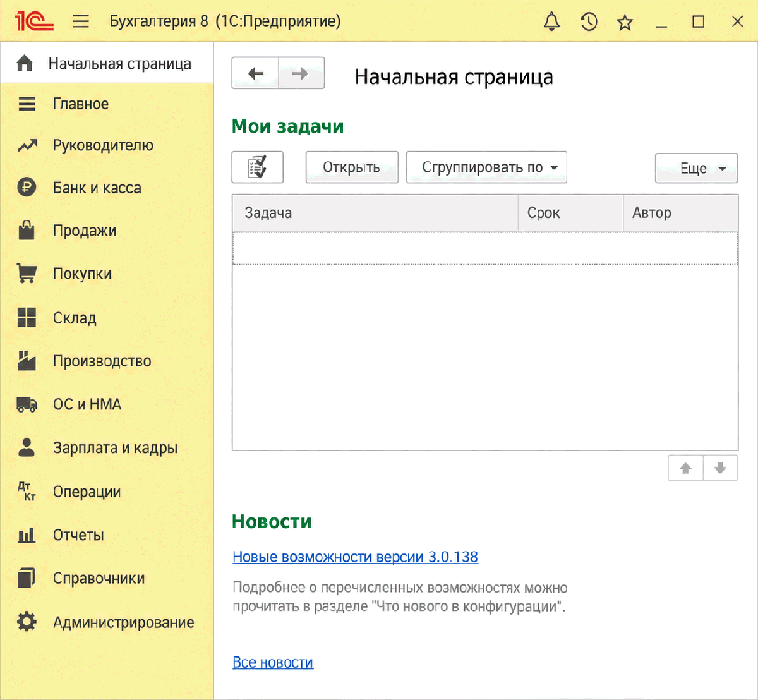Maximize the Бухгалтерия 8 window

click(698, 22)
